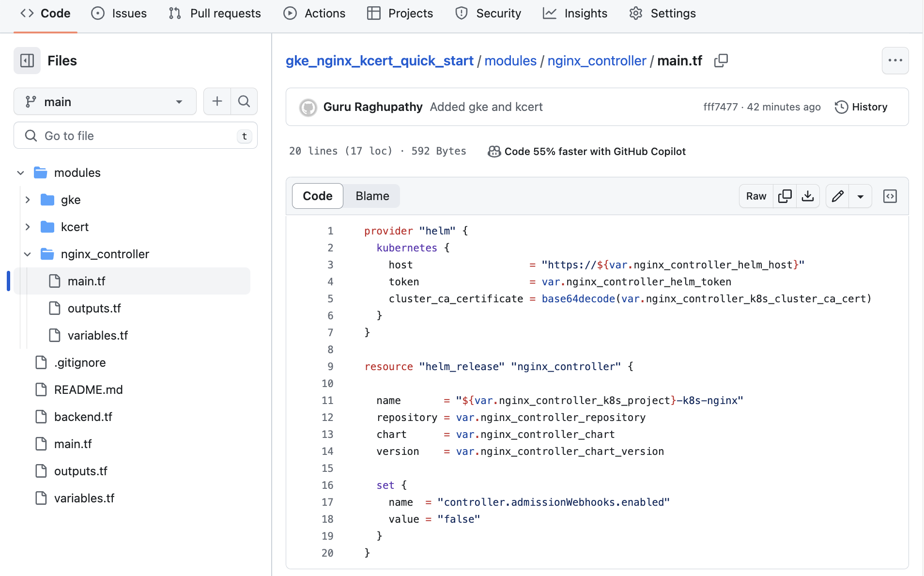Viewport: 924px width, 576px height.
Task: Create a new file with the plus icon
Action: pos(217,101)
